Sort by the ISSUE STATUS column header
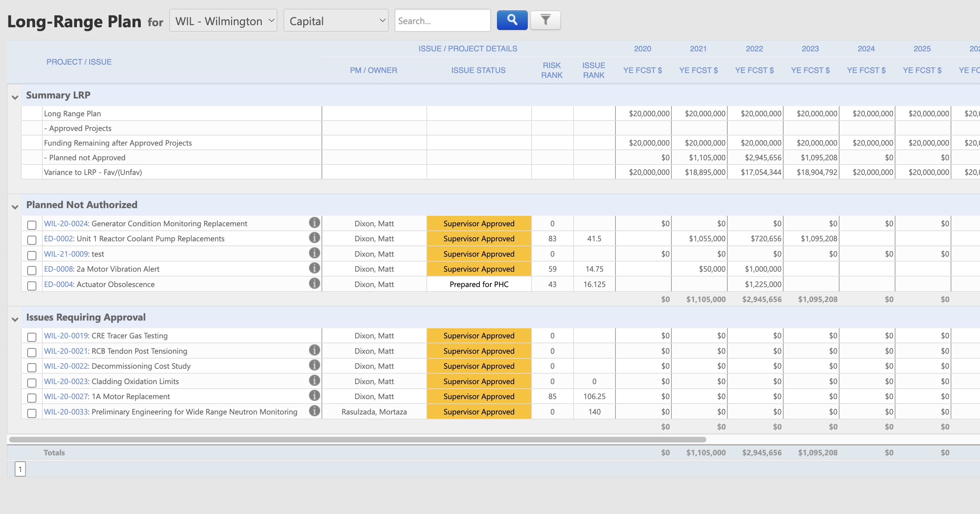 tap(478, 70)
